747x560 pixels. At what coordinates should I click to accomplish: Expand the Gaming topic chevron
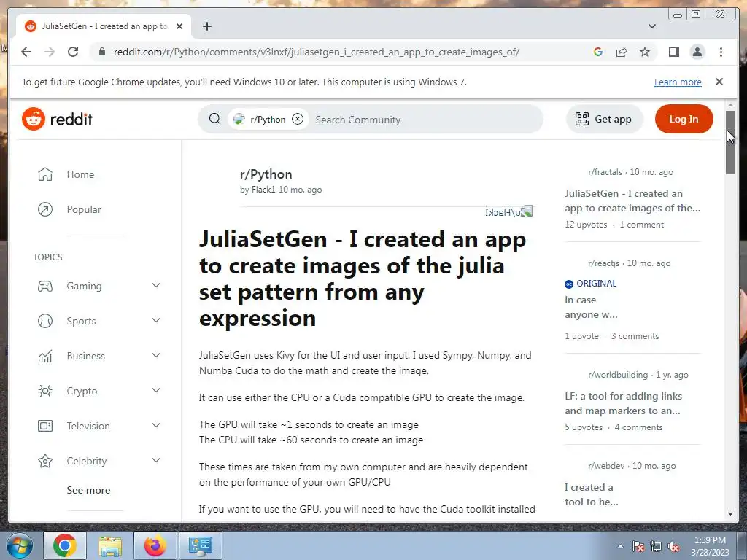[156, 285]
